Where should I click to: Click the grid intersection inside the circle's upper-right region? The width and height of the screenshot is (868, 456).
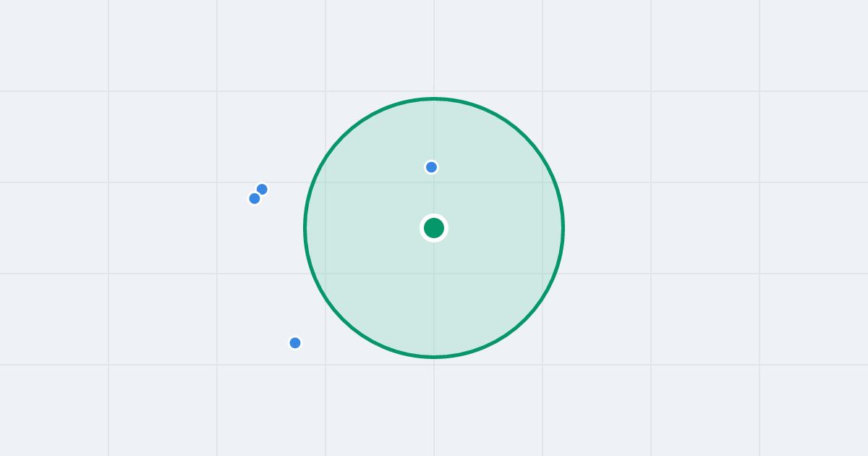click(542, 182)
